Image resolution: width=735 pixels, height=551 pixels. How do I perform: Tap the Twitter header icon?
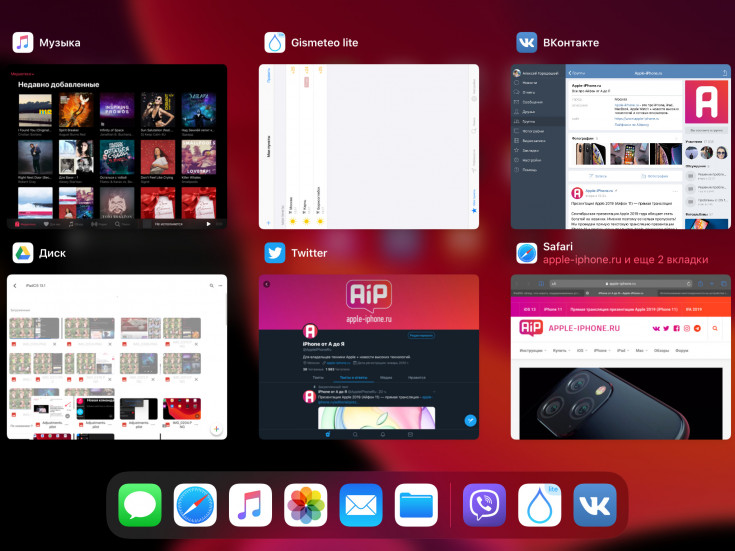coord(275,253)
